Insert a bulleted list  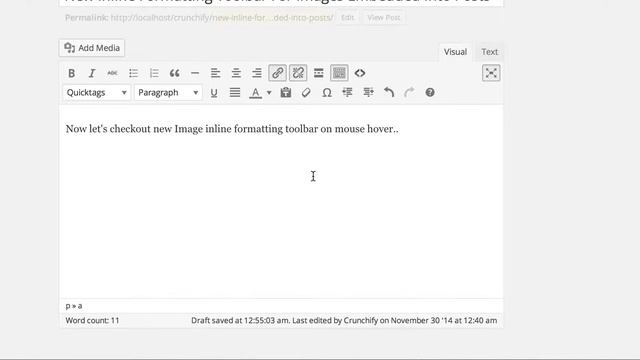click(x=133, y=73)
